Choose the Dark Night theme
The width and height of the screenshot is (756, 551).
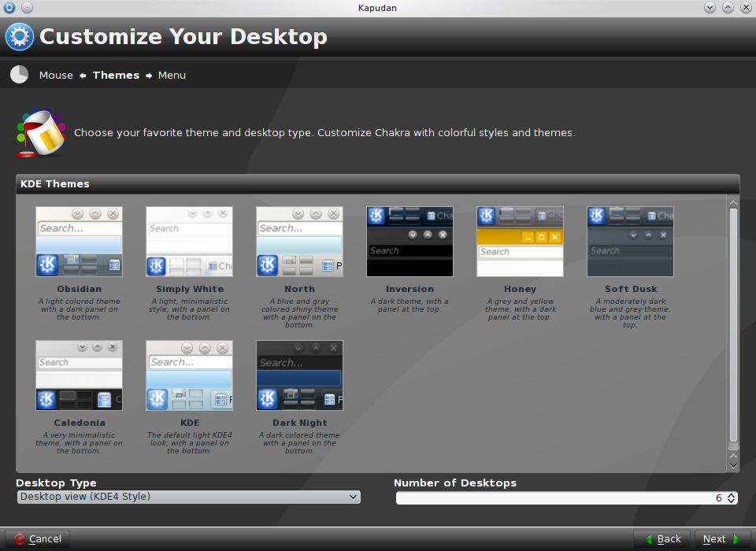[x=299, y=375]
